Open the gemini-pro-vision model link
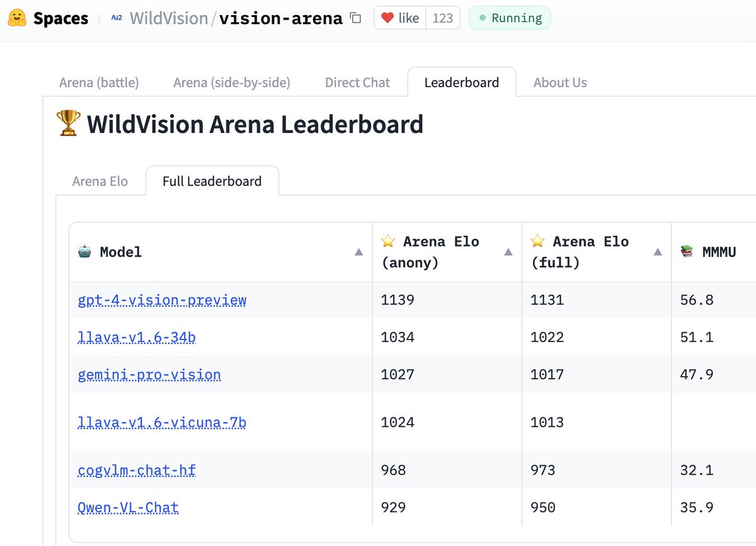The image size is (756, 546). pos(149,375)
